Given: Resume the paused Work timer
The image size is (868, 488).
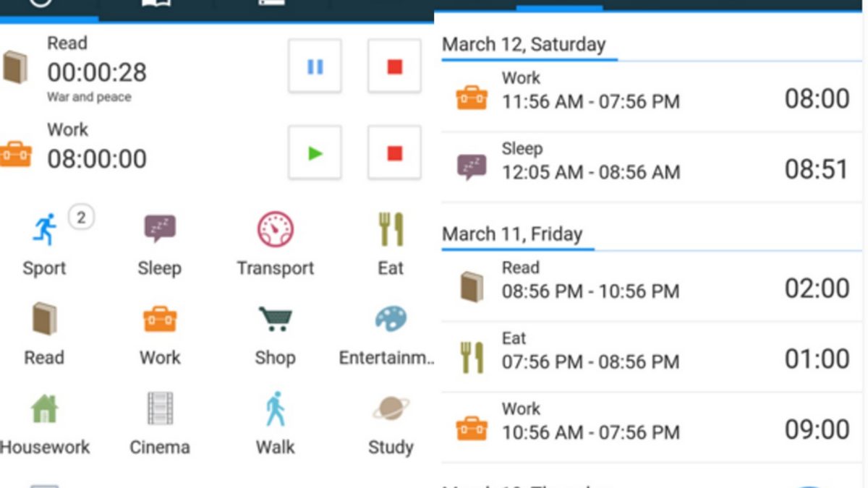Looking at the screenshot, I should pyautogui.click(x=315, y=153).
